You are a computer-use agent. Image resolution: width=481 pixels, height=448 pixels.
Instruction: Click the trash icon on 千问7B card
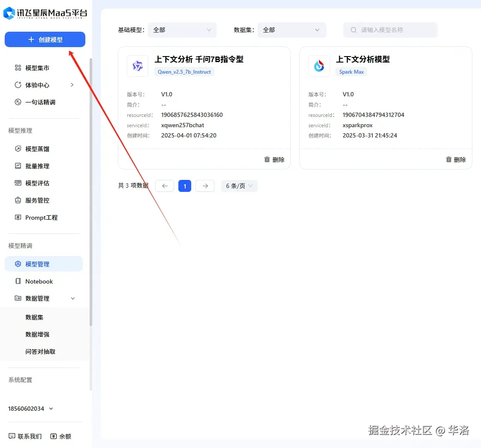pyautogui.click(x=267, y=159)
